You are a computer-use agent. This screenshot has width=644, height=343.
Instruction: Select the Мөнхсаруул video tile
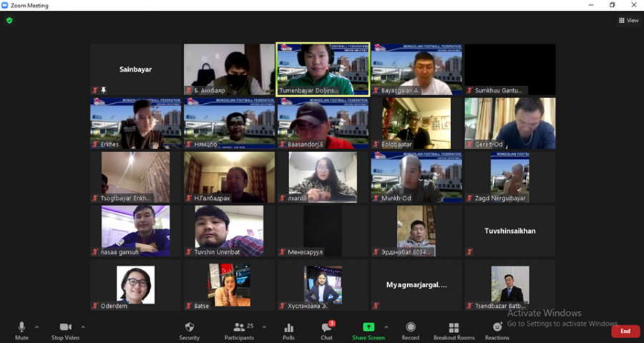coord(323,231)
